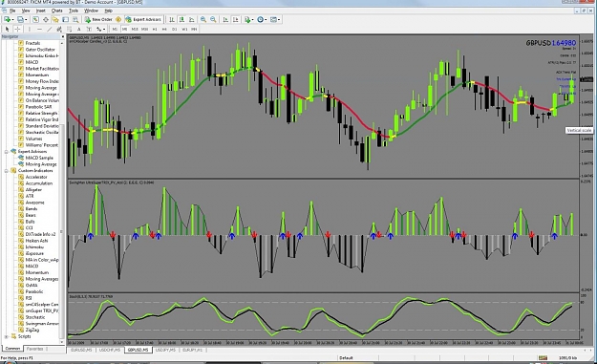This screenshot has height=364, width=597.
Task: Open the Data Window crosshair-target icon
Action: (x=46, y=19)
